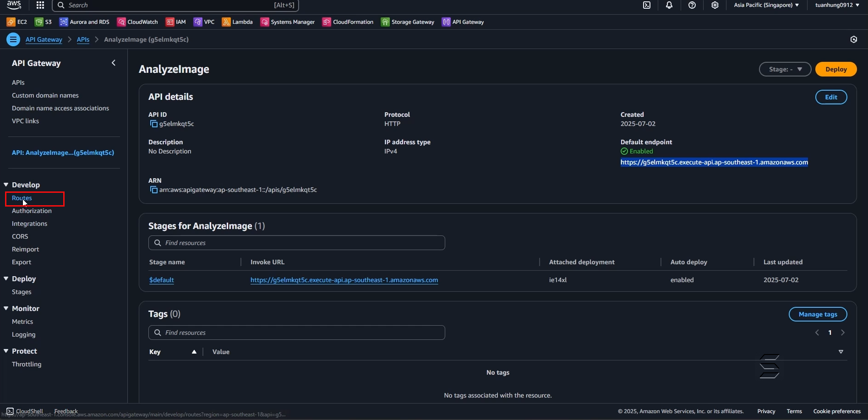This screenshot has width=868, height=420.
Task: Open Aurora and RDS shortcut
Action: [x=84, y=22]
